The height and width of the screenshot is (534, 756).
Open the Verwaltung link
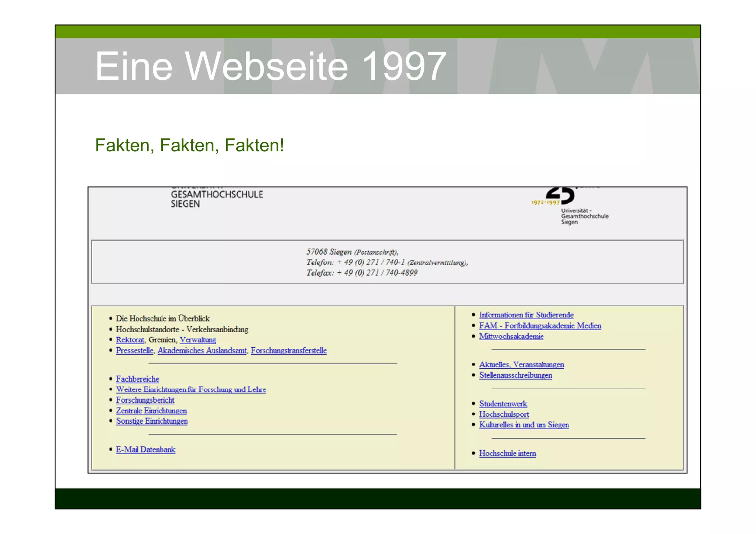point(197,340)
